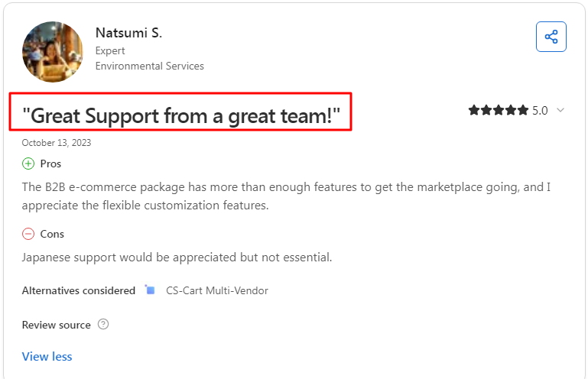The height and width of the screenshot is (379, 588).
Task: Click the Review source label
Action: click(56, 325)
